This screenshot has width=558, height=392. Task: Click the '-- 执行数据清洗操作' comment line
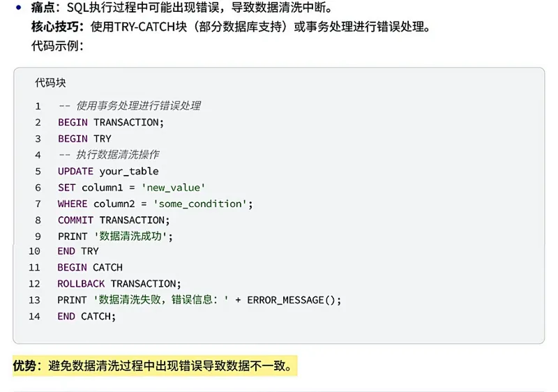point(109,154)
